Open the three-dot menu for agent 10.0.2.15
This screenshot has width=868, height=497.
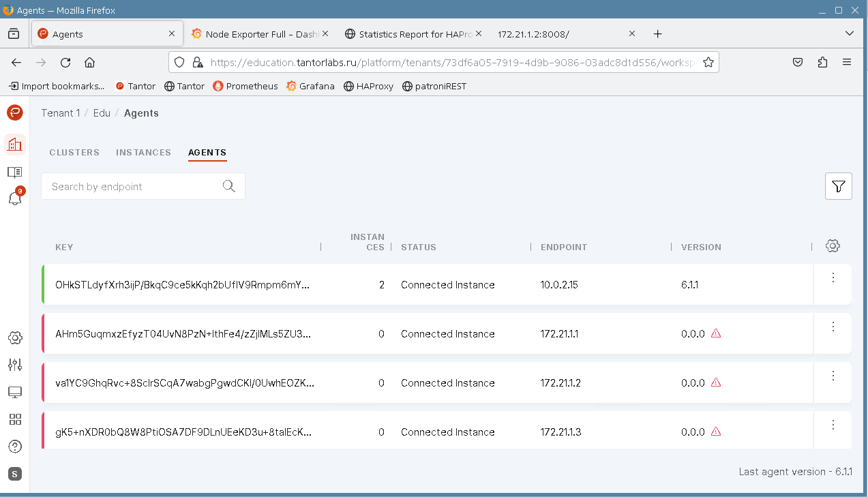click(833, 278)
